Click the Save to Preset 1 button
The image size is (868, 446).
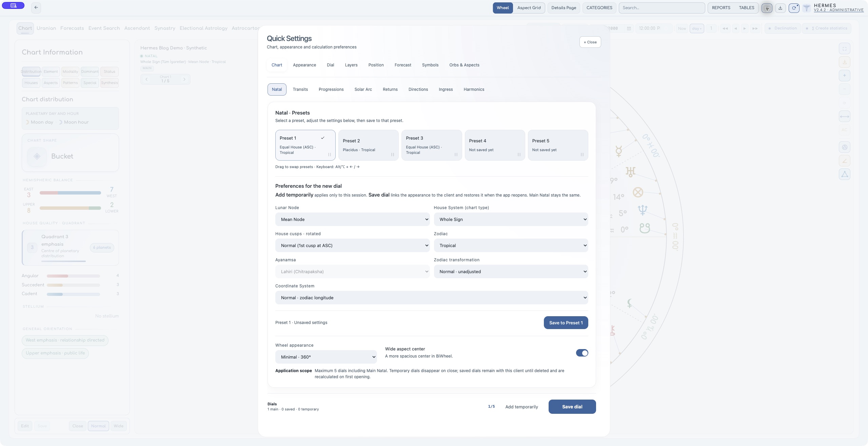[566, 323]
